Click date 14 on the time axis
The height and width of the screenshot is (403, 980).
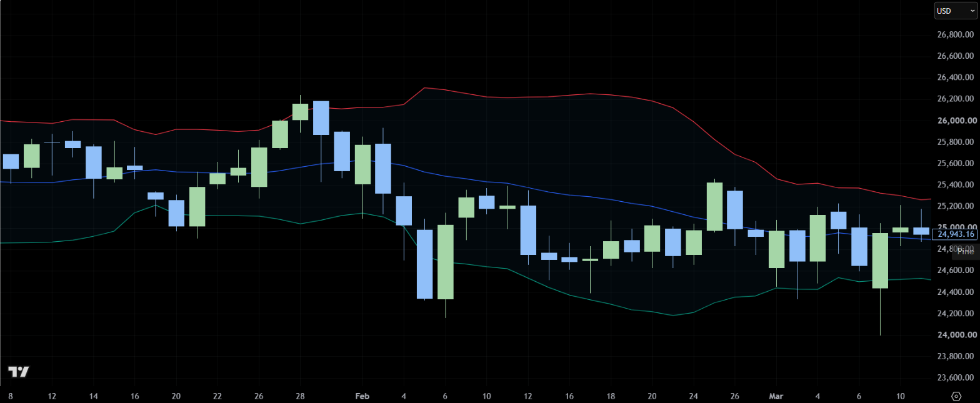click(x=93, y=396)
